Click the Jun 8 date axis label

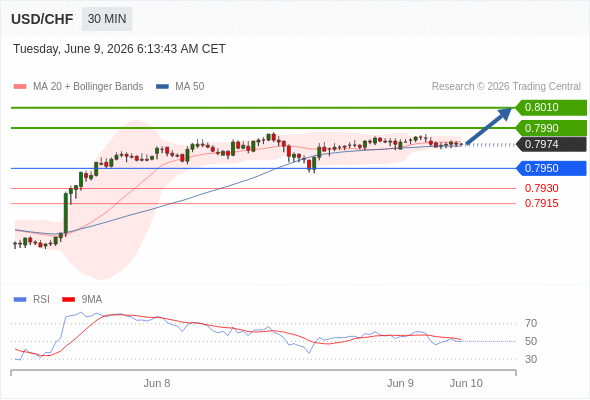click(157, 383)
